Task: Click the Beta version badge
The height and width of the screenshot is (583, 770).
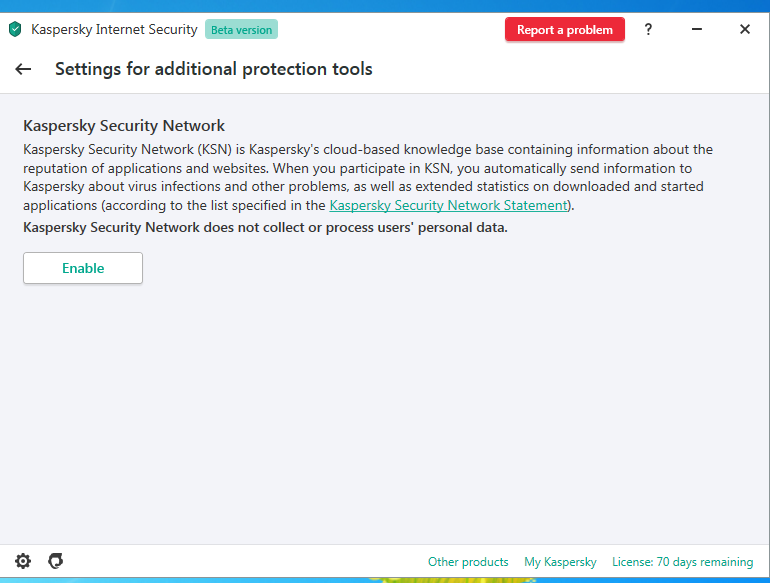Action: 241,30
